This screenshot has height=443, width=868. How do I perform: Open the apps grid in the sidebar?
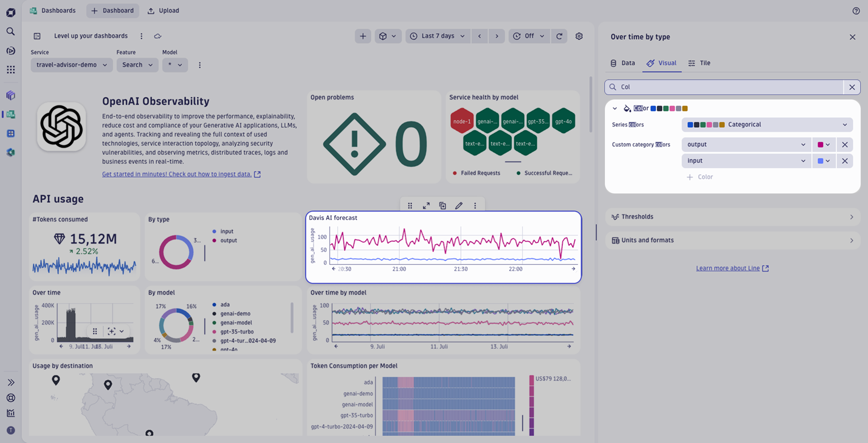pos(11,69)
